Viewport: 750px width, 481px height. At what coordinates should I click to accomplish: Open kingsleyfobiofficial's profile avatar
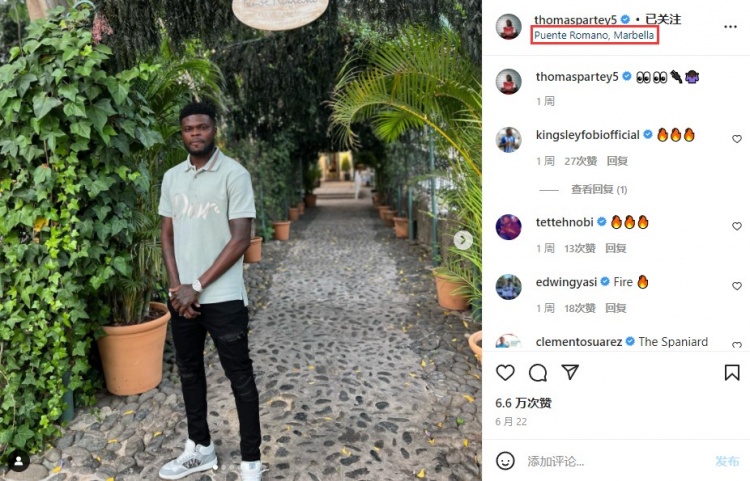[x=509, y=140]
